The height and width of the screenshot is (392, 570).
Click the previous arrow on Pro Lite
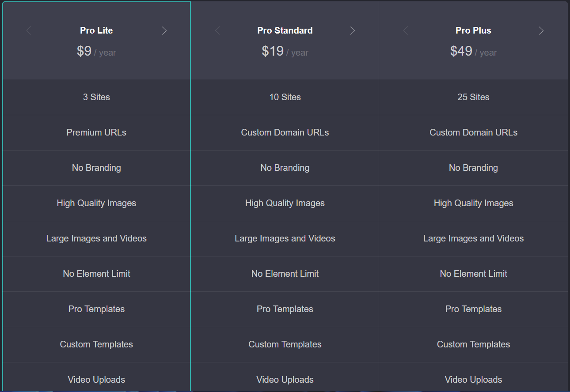29,30
